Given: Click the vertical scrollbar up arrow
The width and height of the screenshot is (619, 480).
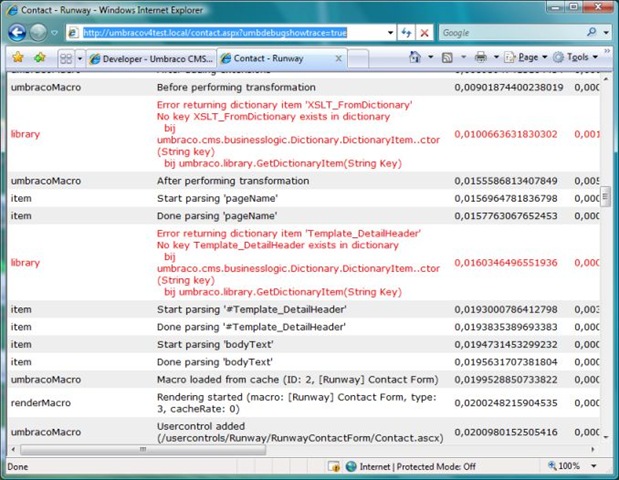Looking at the screenshot, I should point(605,79).
